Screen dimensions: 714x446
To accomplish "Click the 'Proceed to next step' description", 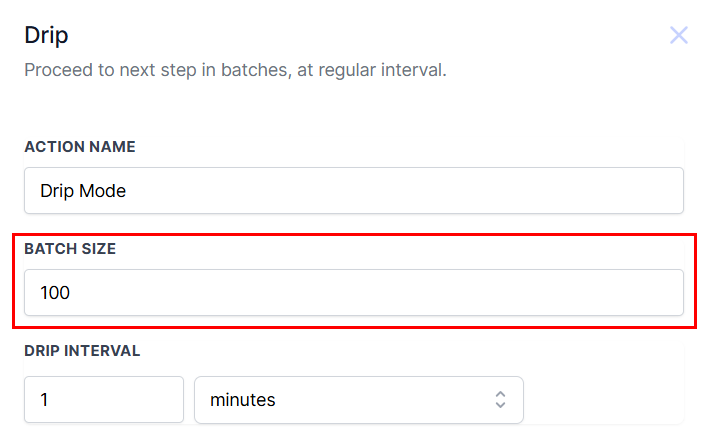I will pos(235,71).
